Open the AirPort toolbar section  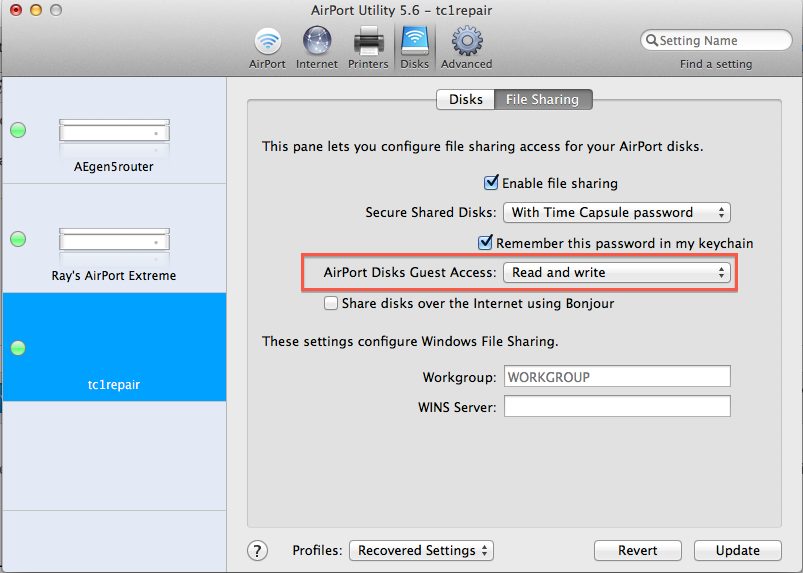(267, 48)
